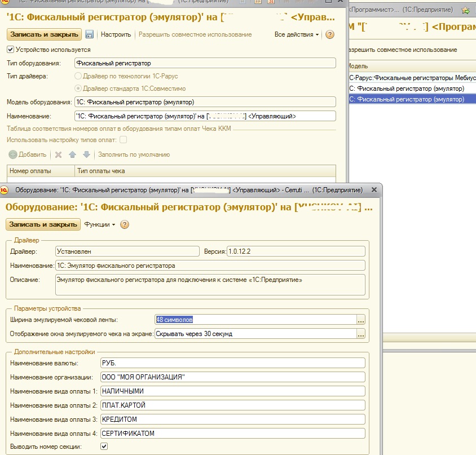The width and height of the screenshot is (476, 455).
Task: Click Настроить in the upper toolbar
Action: pyautogui.click(x=116, y=34)
